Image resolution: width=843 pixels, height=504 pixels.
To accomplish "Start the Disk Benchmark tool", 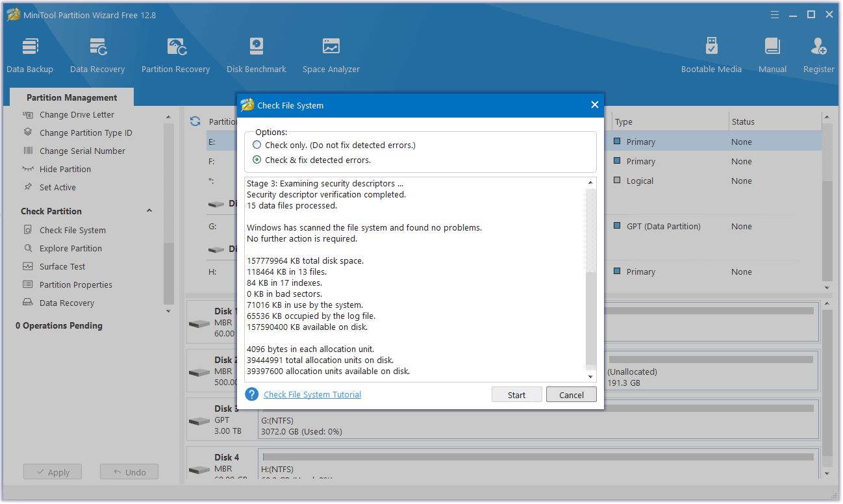I will pyautogui.click(x=257, y=56).
